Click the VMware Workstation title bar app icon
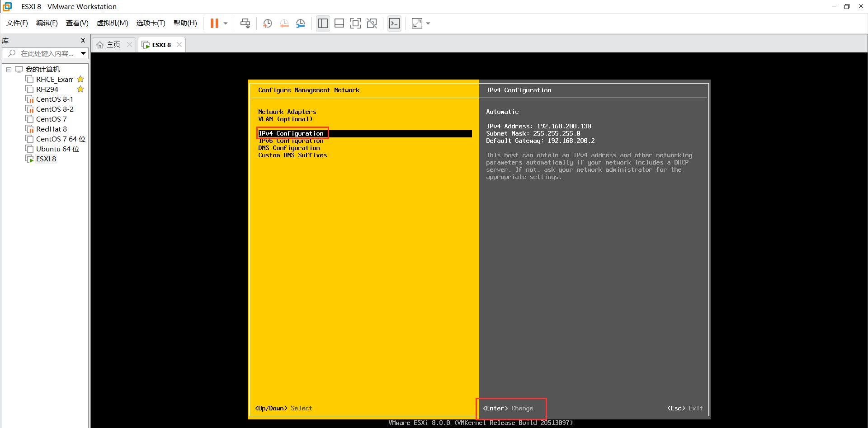The height and width of the screenshot is (428, 868). click(7, 6)
